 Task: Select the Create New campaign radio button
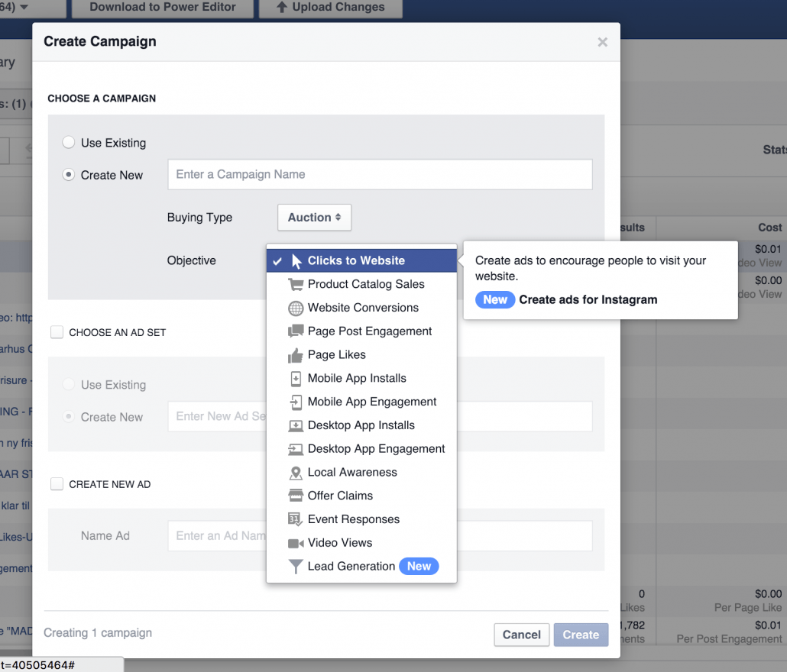68,175
